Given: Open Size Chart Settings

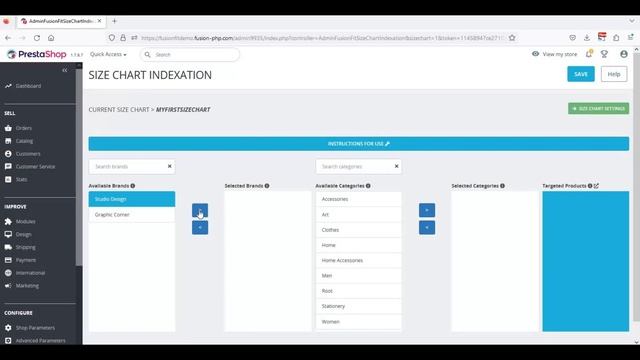Looking at the screenshot, I should click(598, 109).
